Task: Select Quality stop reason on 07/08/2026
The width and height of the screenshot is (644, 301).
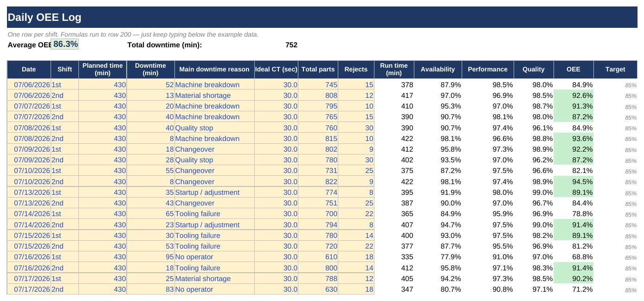Action: 214,128
